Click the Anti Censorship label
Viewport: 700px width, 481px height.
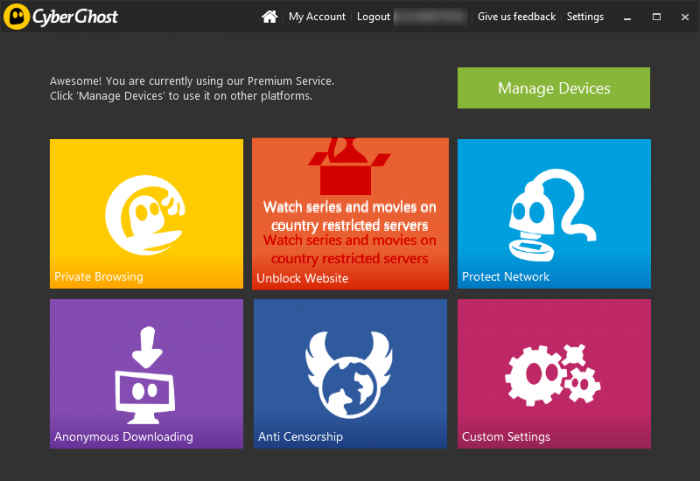(300, 436)
